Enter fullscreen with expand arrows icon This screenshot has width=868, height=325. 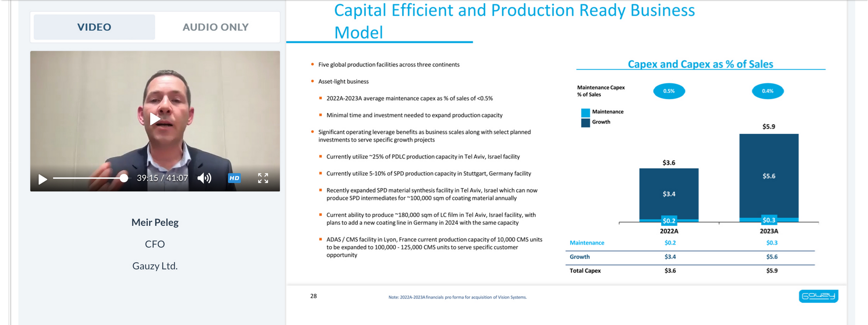coord(263,178)
